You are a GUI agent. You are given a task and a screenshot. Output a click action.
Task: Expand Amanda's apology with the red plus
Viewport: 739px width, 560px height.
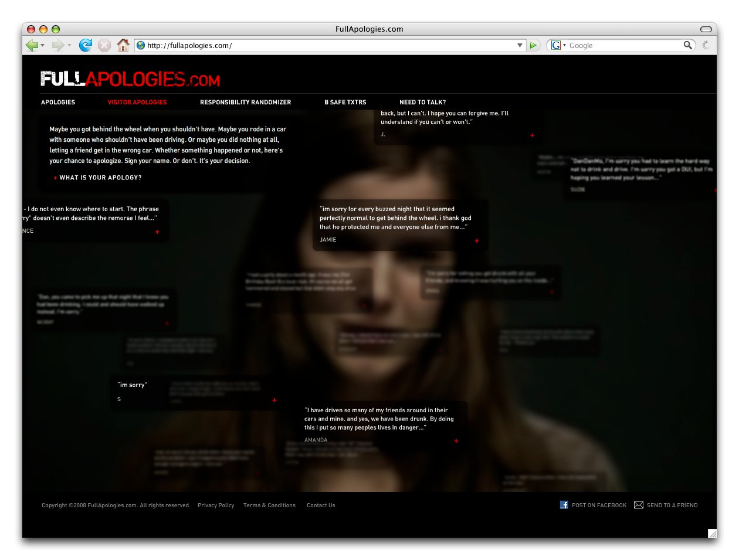pos(456,440)
